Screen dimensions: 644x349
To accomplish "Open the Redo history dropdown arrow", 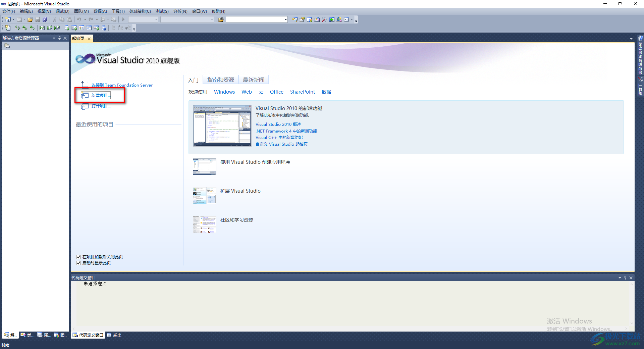I will pyautogui.click(x=97, y=19).
